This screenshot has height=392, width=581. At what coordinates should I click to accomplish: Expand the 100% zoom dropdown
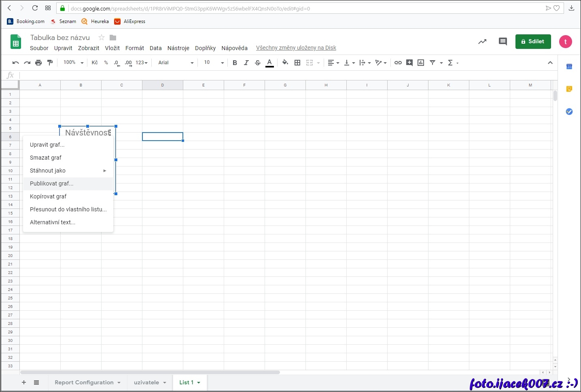click(x=73, y=63)
